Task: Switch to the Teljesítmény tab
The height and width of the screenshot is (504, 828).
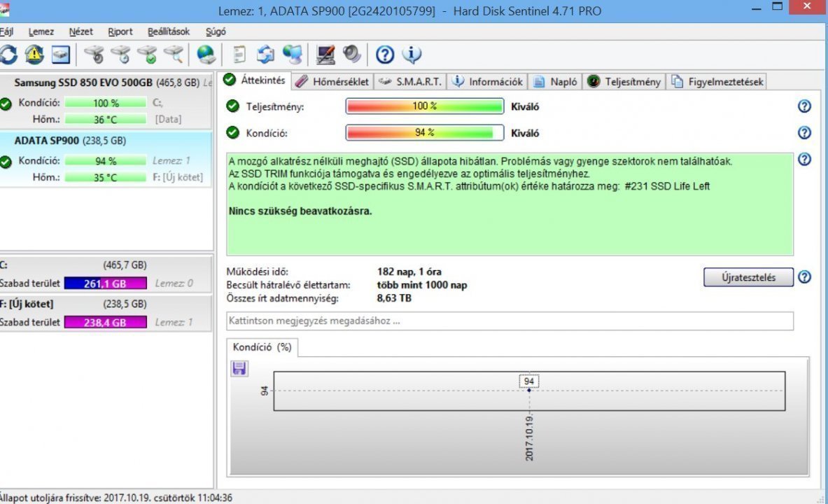Action: coord(624,82)
